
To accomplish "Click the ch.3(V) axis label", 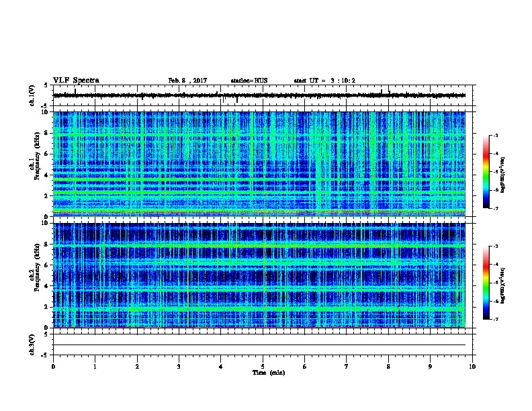I will pyautogui.click(x=32, y=345).
